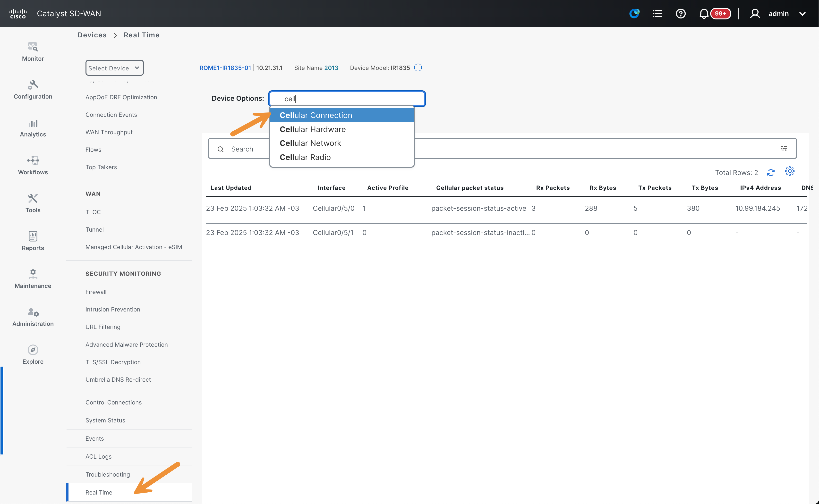The image size is (819, 504).
Task: Click the device model info icon
Action: [x=418, y=68]
